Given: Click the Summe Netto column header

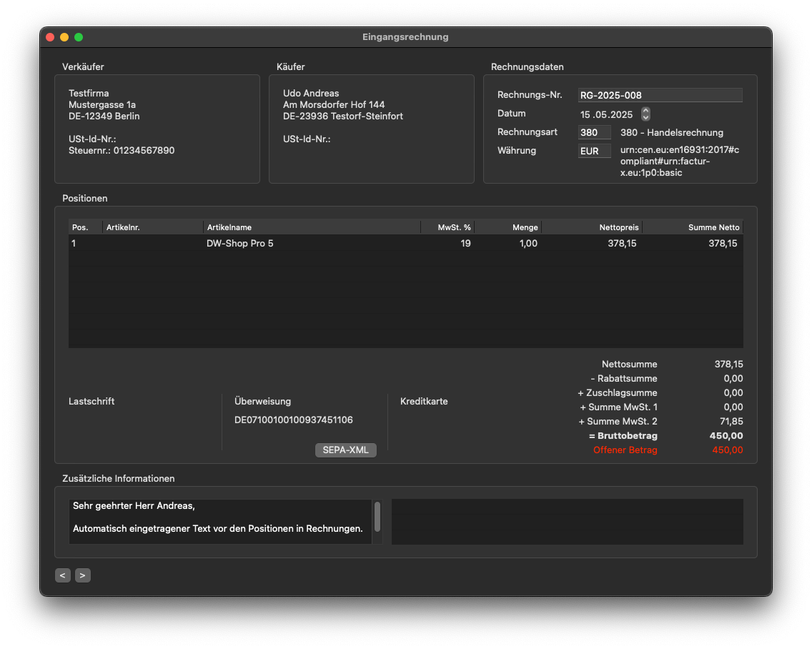Looking at the screenshot, I should (693, 227).
